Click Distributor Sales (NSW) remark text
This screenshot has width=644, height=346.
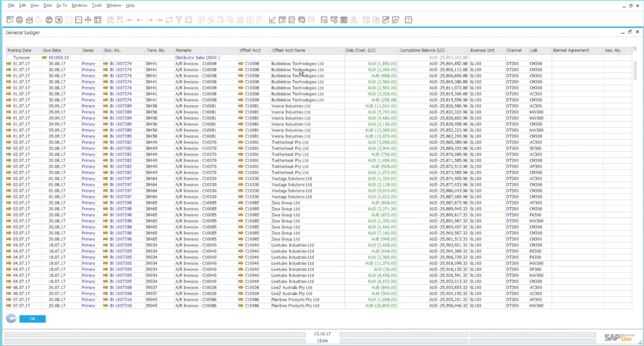197,58
